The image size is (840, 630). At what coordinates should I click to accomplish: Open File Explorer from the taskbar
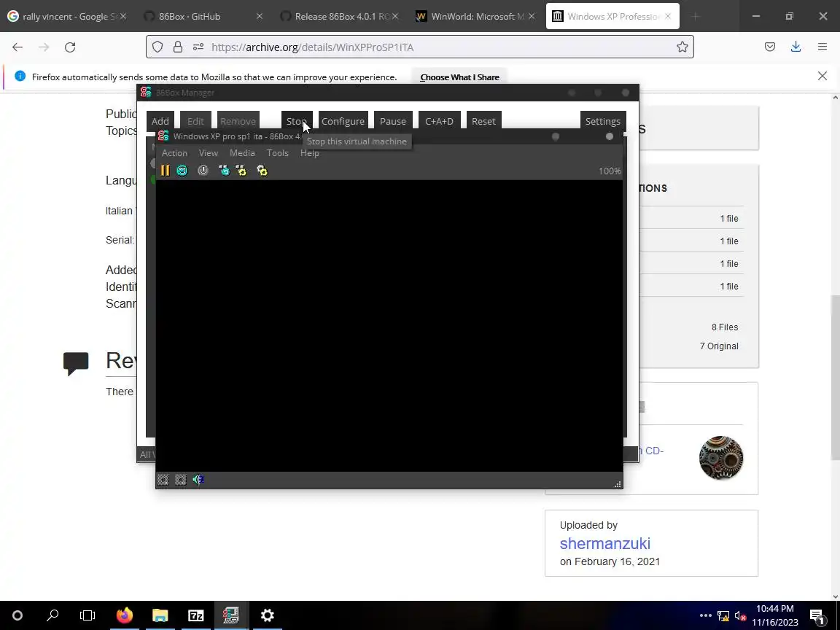tap(160, 615)
